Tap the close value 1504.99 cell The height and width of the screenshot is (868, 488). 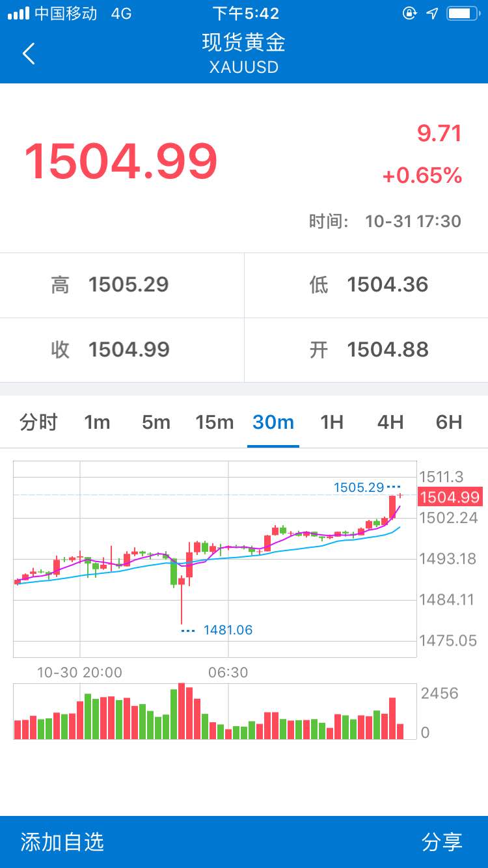click(122, 350)
